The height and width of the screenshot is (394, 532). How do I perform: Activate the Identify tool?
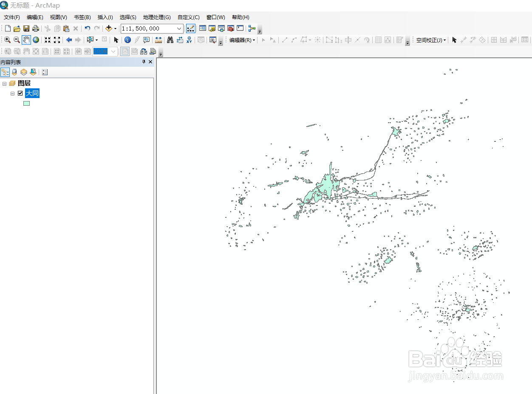coord(127,40)
